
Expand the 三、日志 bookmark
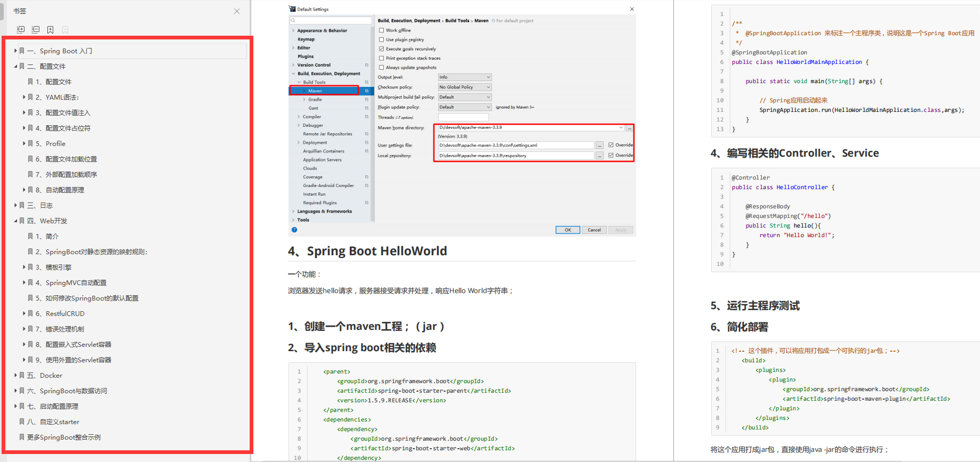coord(15,206)
